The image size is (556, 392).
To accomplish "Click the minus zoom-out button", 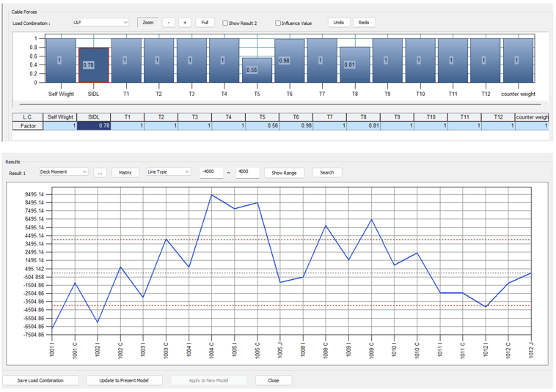I will [169, 23].
